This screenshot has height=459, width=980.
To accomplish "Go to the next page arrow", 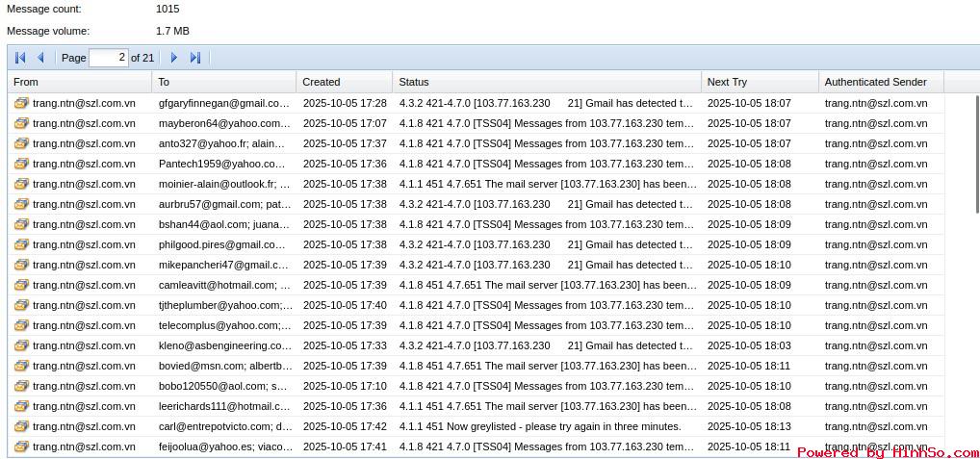I will pyautogui.click(x=174, y=58).
